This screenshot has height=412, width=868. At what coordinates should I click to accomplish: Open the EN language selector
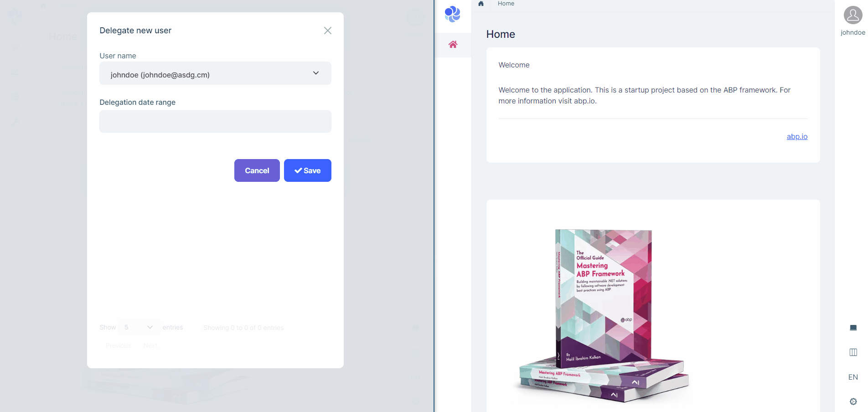pyautogui.click(x=853, y=377)
